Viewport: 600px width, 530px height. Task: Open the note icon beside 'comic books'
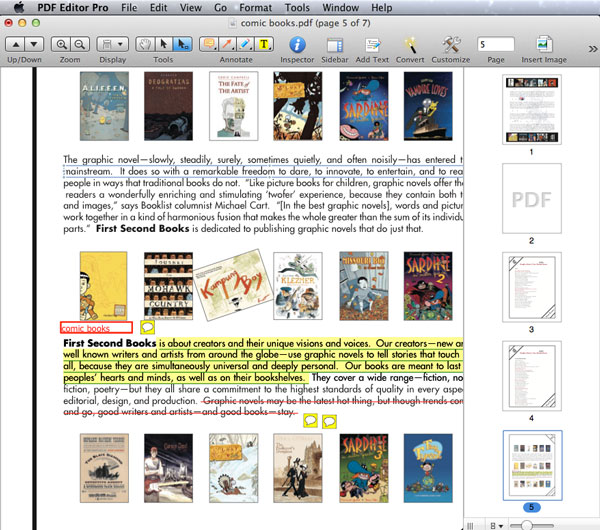147,327
